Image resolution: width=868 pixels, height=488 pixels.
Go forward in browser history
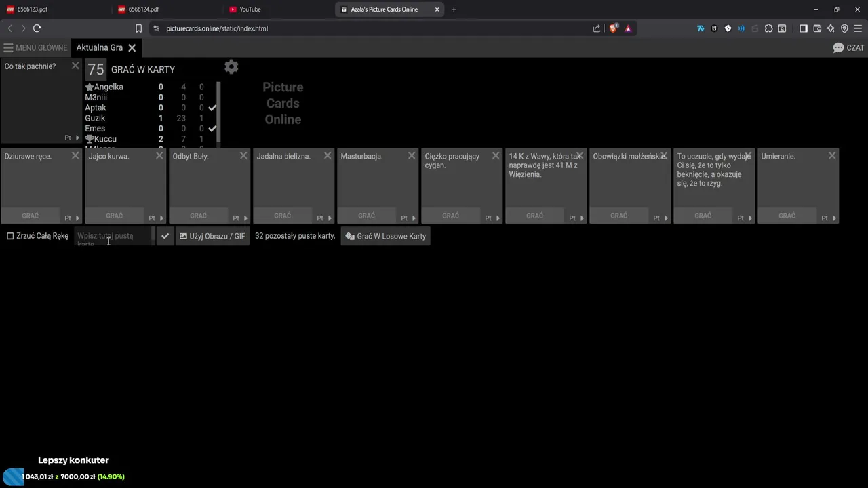(x=23, y=28)
